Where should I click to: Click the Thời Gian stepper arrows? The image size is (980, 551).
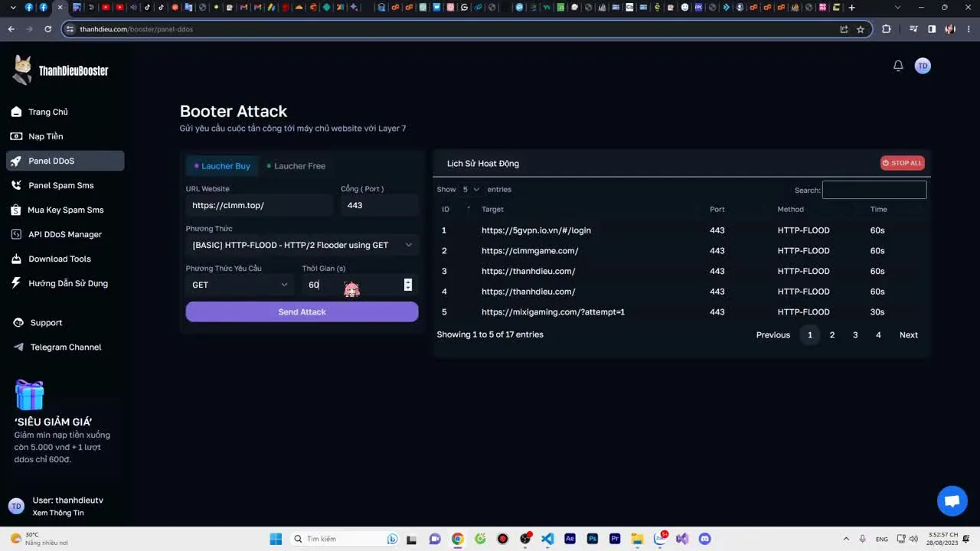407,285
